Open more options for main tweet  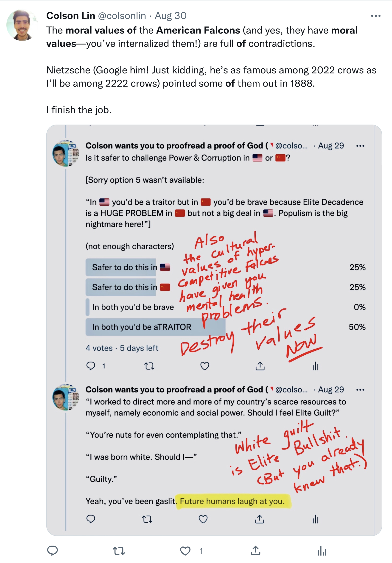pos(375,16)
